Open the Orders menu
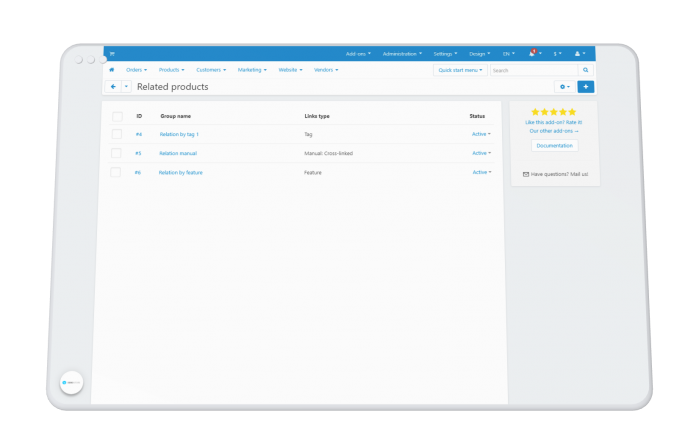Viewport: 700px width, 445px height. [136, 70]
